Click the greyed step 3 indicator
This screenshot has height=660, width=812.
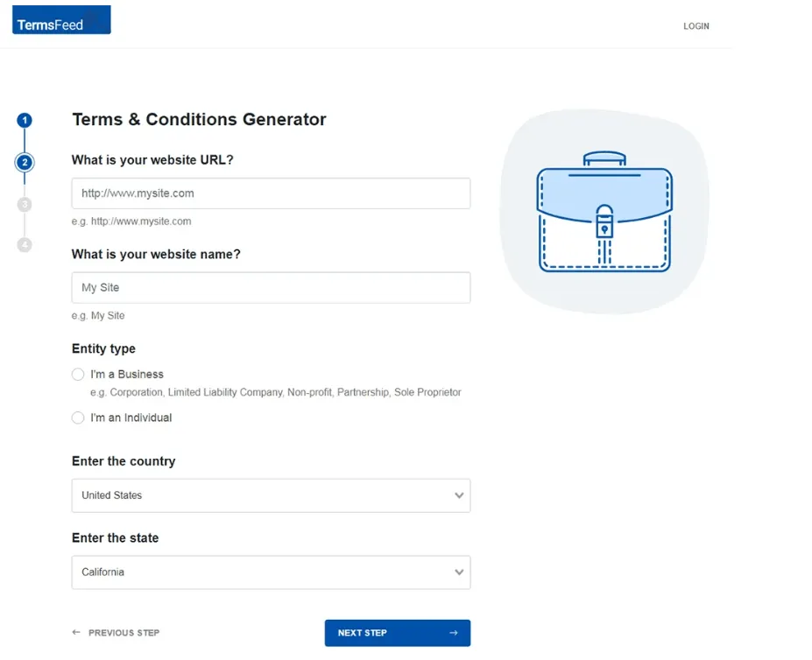point(25,205)
